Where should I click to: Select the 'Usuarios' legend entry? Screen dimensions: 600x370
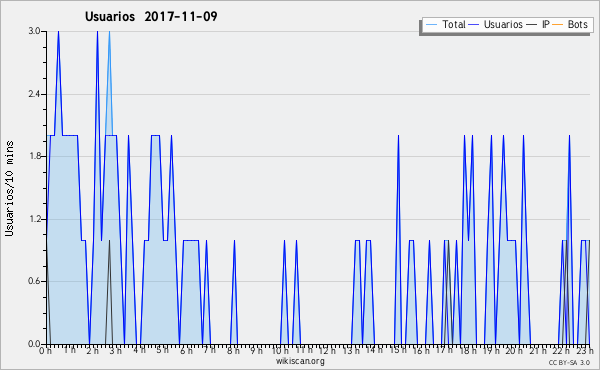click(503, 24)
